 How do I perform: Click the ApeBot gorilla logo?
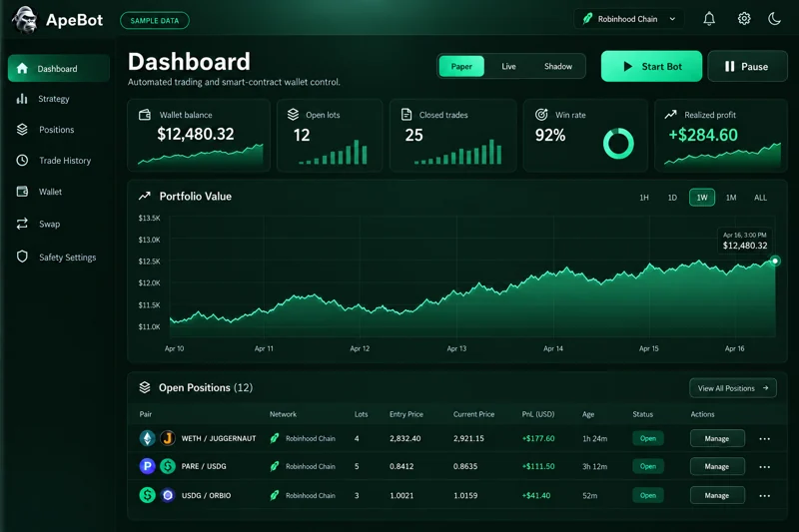24,20
